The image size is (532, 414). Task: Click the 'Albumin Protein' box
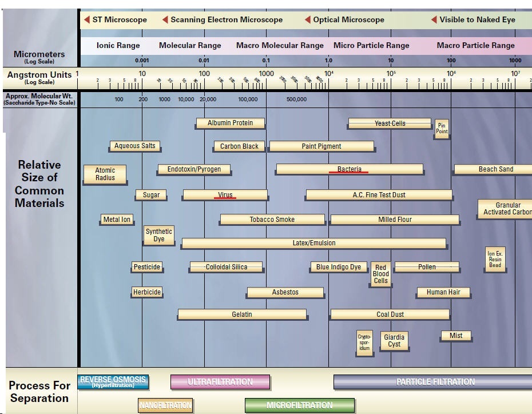tap(231, 123)
